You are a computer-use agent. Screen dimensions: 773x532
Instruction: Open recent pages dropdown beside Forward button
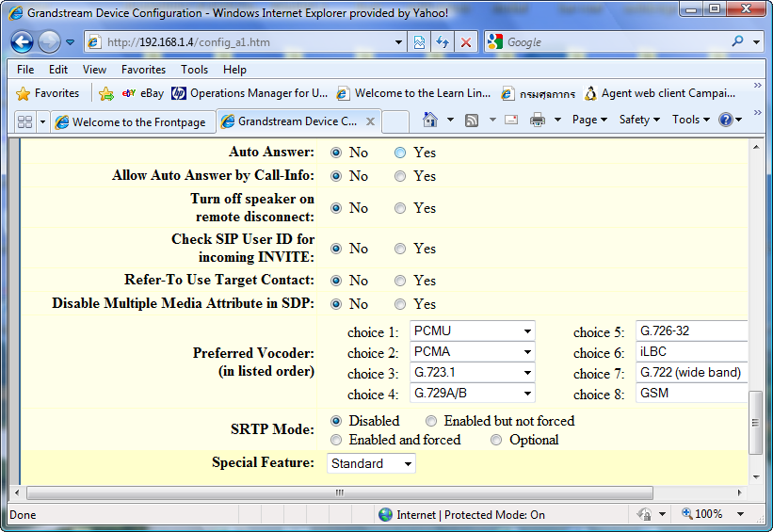click(70, 42)
